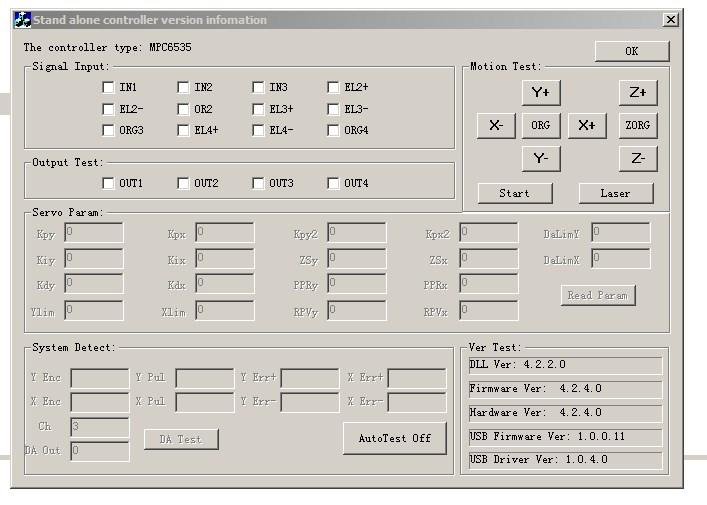Click the OK button

(x=631, y=51)
